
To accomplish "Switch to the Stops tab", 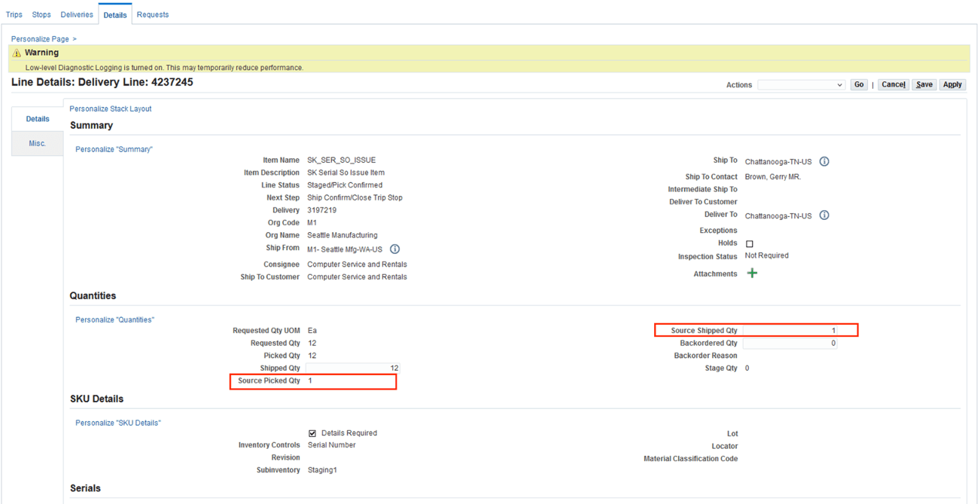I will [x=41, y=14].
